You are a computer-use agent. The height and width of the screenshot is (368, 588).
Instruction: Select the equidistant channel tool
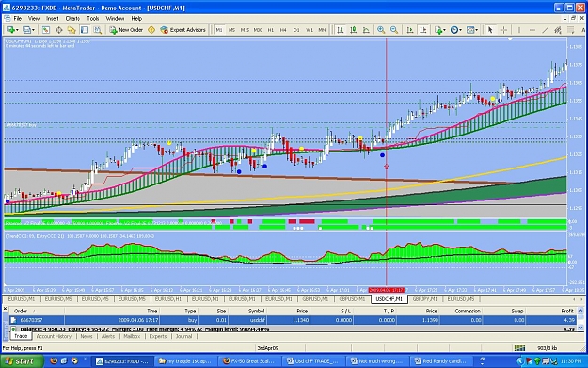pyautogui.click(x=558, y=30)
